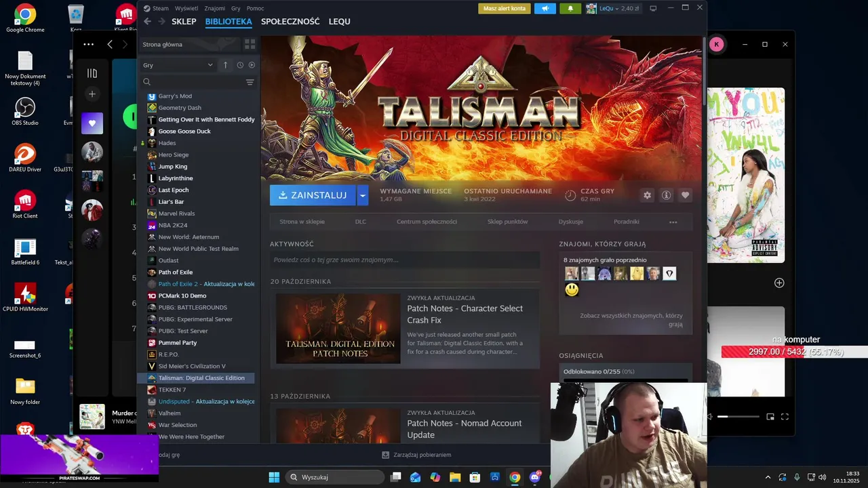Sort library with the up arrow icon
Viewport: 868px width, 488px height.
[226, 65]
